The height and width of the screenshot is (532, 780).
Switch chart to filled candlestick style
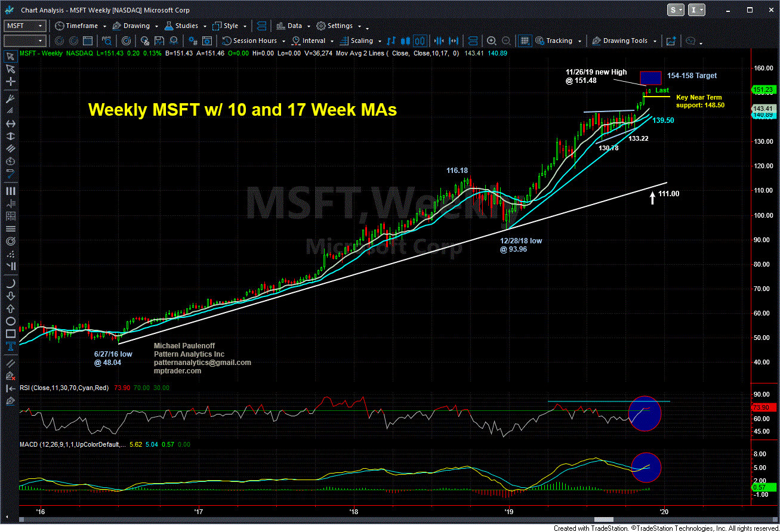(406, 41)
